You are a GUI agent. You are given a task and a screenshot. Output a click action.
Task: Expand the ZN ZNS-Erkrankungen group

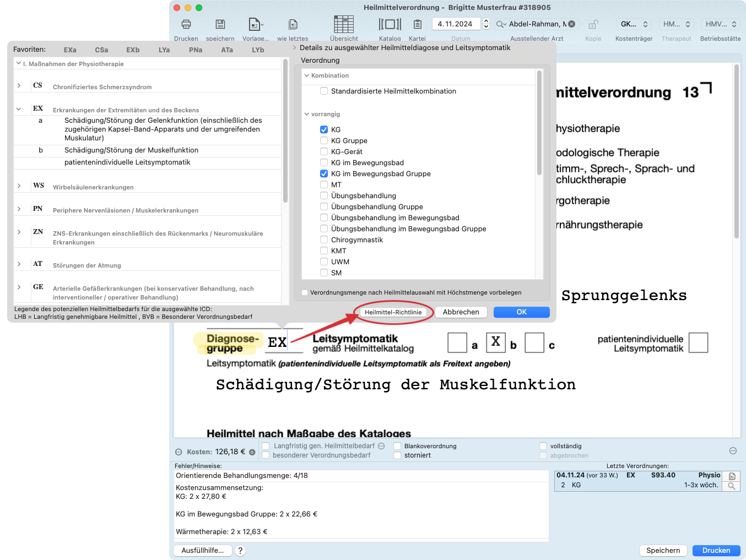point(19,232)
